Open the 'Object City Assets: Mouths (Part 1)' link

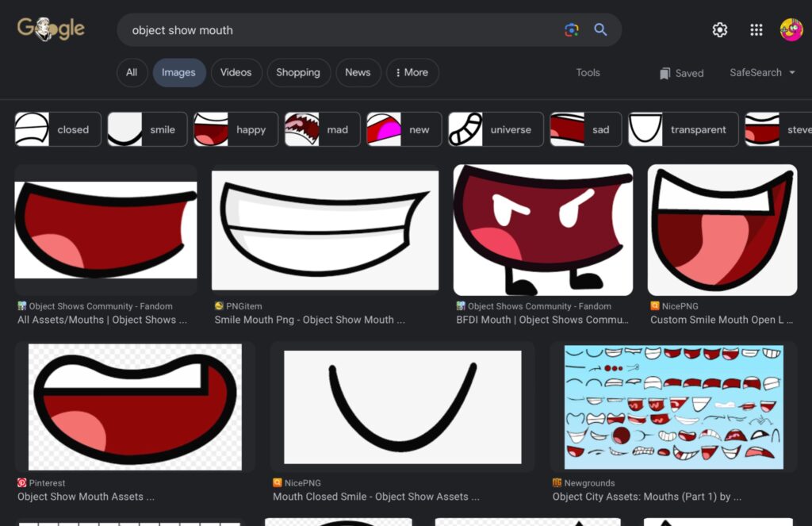647,497
